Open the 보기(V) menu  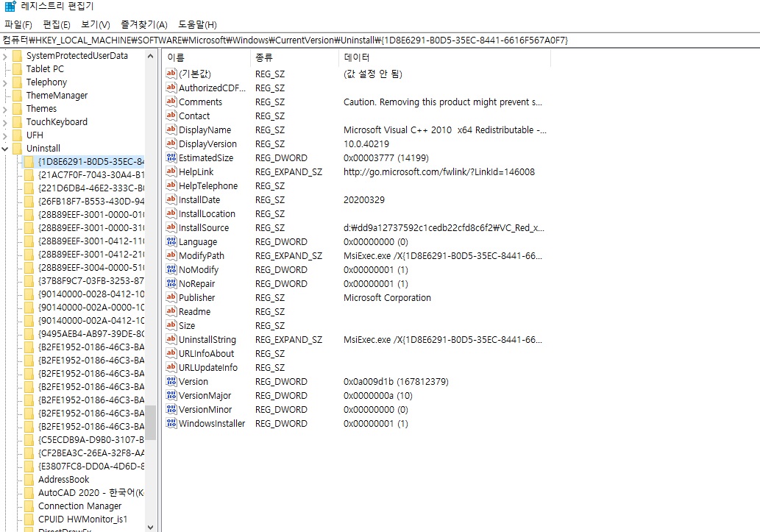[96, 25]
